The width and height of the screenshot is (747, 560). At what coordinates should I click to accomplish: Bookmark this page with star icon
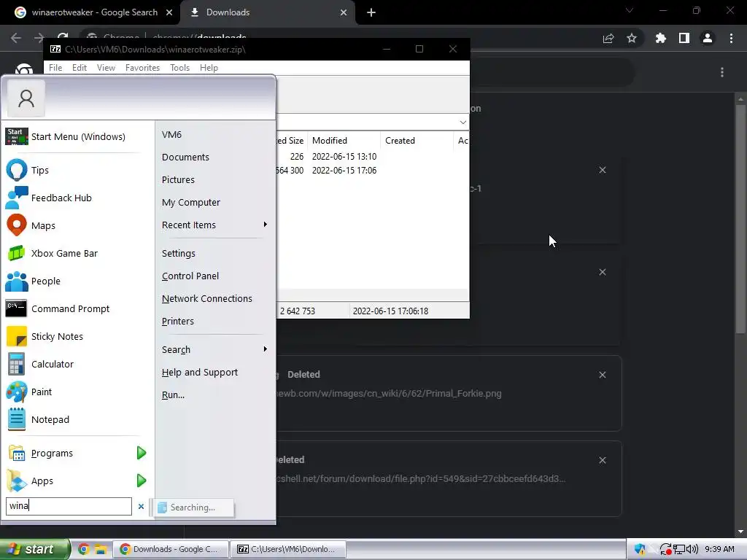click(632, 38)
